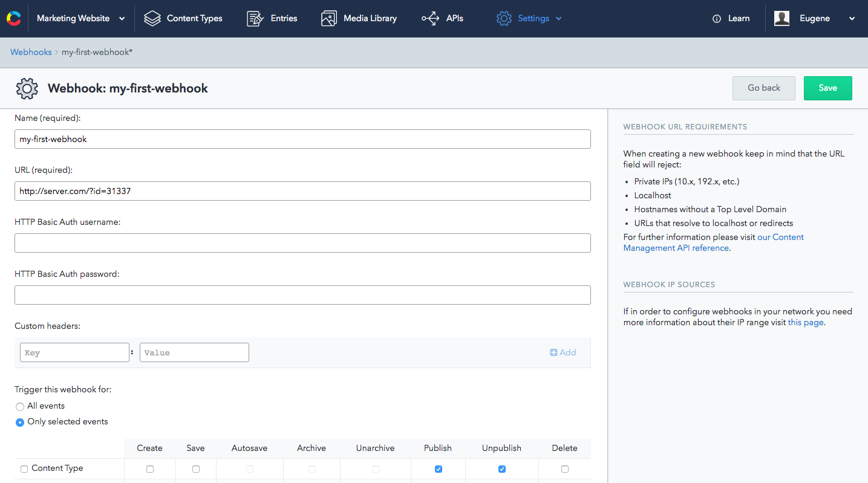Click the Contentful logo icon
The height and width of the screenshot is (483, 868).
tap(13, 18)
